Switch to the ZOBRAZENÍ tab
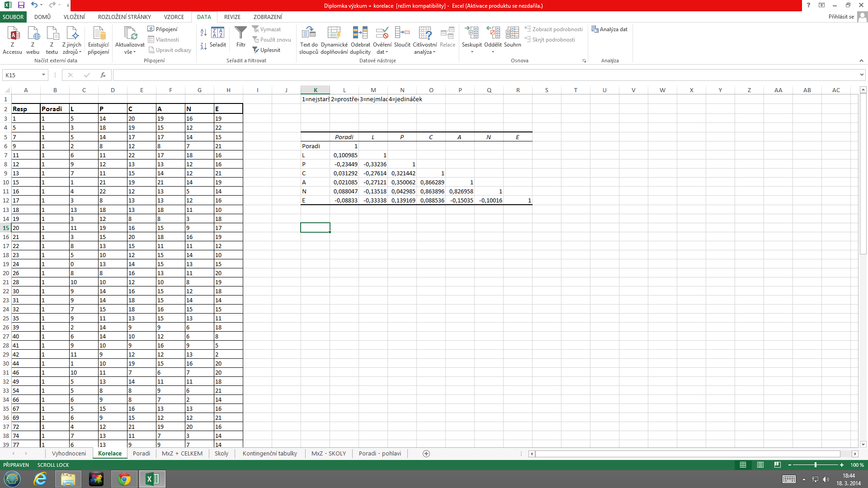Viewport: 868px width, 488px height. pyautogui.click(x=268, y=17)
